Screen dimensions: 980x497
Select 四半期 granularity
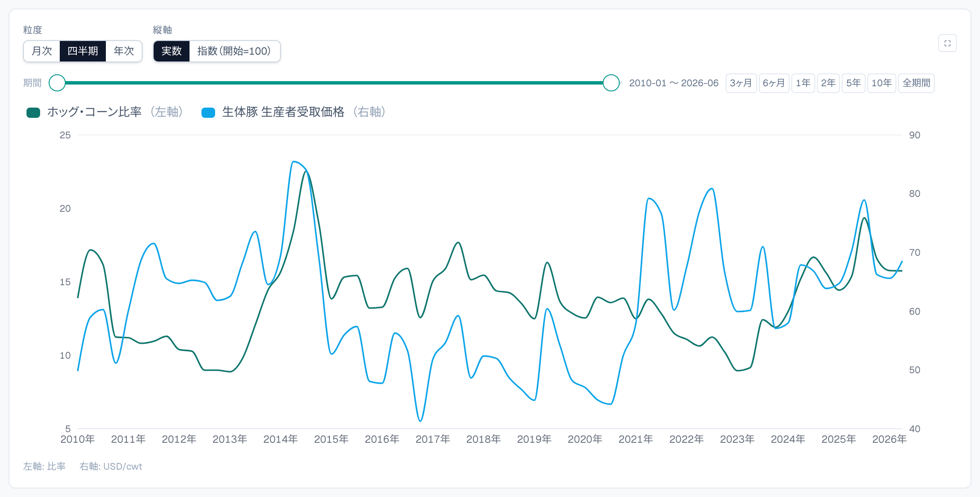pyautogui.click(x=83, y=51)
